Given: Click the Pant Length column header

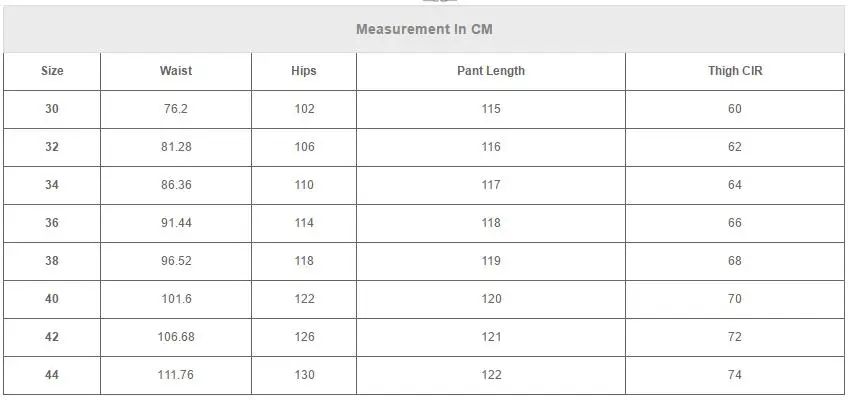Looking at the screenshot, I should pos(490,71).
